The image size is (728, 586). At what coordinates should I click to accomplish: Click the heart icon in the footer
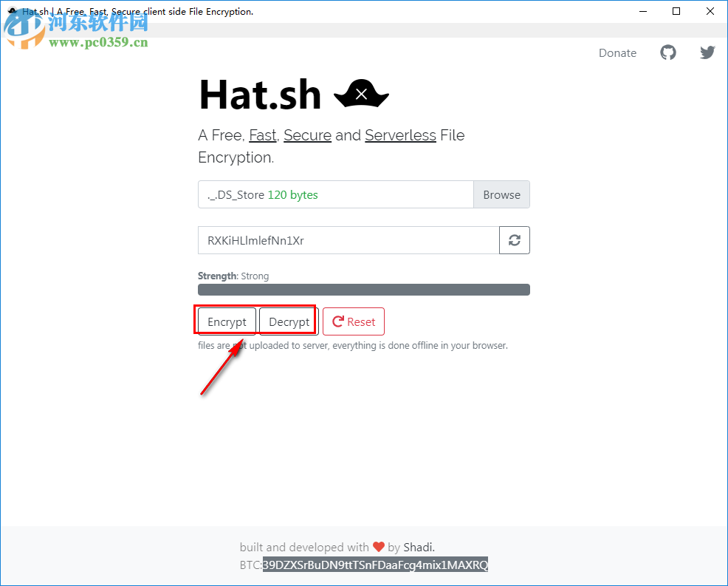tap(379, 547)
